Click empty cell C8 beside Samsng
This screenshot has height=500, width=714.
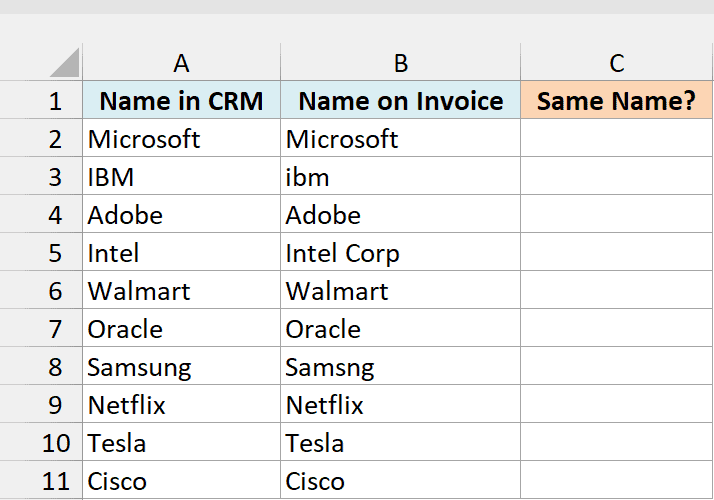617,367
